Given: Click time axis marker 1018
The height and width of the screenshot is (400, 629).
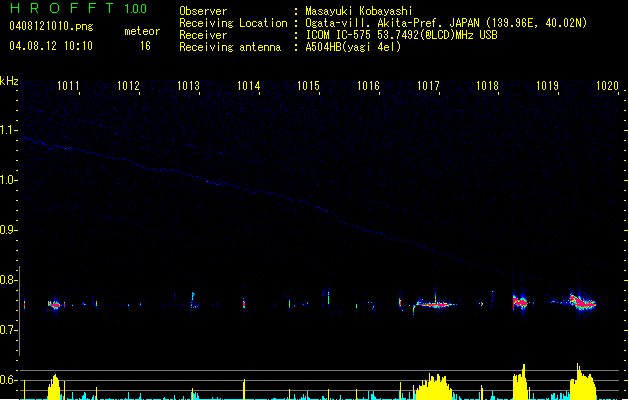Looking at the screenshot, I should tap(487, 86).
